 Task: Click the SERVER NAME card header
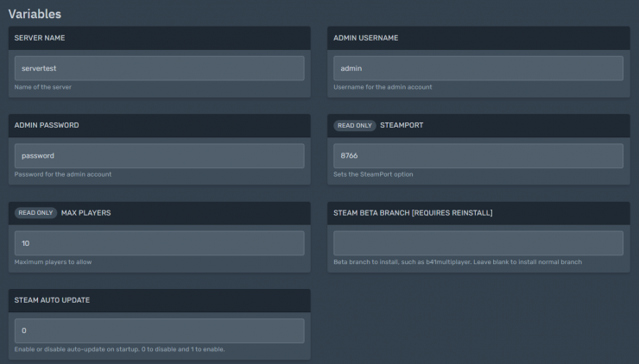[x=40, y=38]
